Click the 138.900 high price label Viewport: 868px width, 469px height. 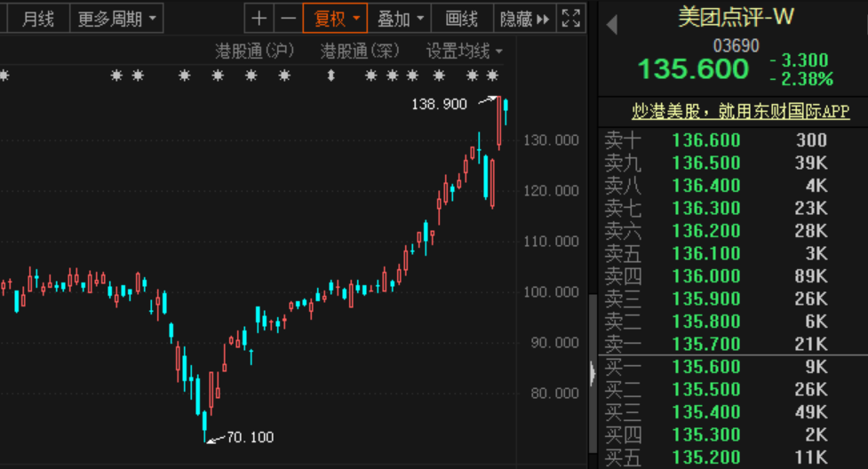coord(440,104)
